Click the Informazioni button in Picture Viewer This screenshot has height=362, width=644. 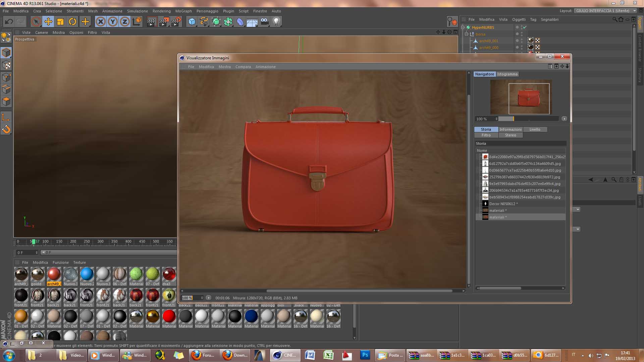tap(510, 129)
